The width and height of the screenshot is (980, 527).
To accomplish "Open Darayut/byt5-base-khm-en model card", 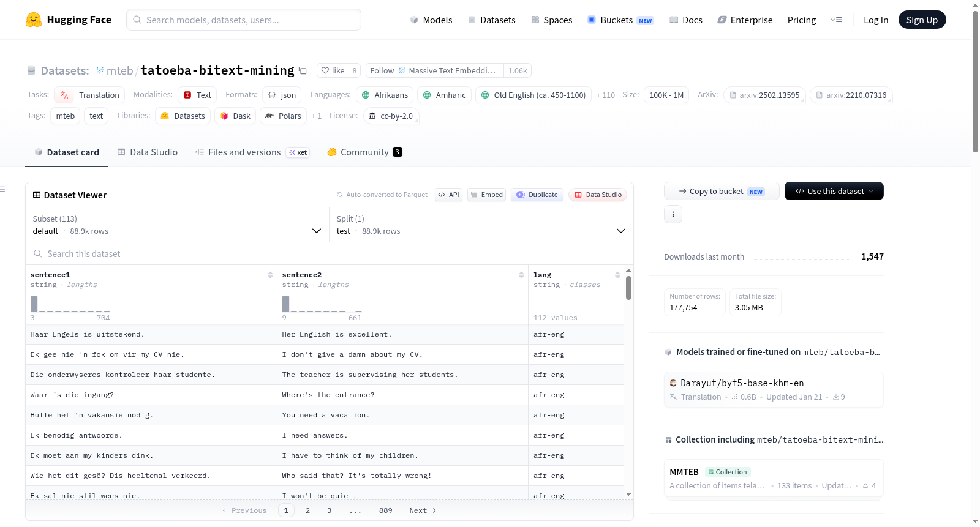I will pos(774,389).
